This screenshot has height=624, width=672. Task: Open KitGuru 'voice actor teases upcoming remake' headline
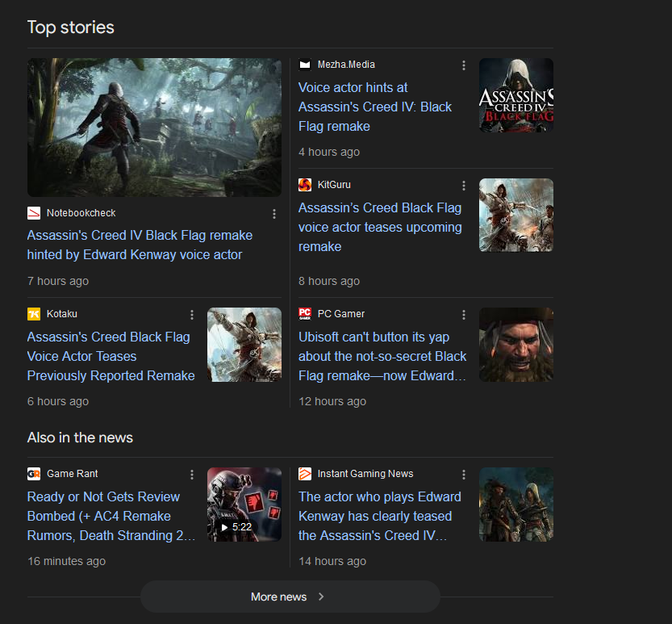[380, 228]
